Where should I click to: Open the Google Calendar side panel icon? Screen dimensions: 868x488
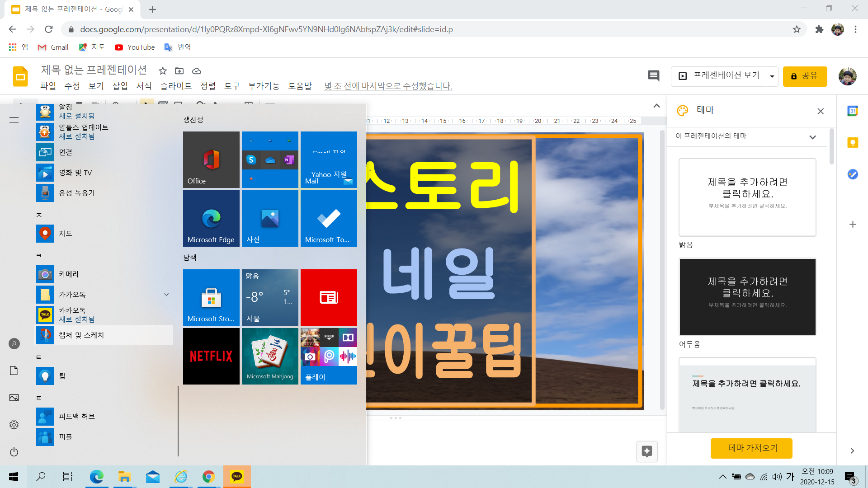pyautogui.click(x=852, y=111)
